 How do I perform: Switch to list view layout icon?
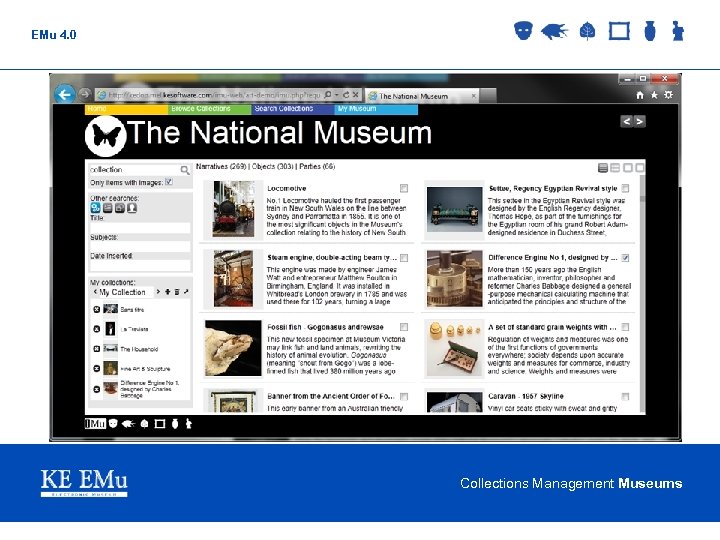(x=603, y=168)
